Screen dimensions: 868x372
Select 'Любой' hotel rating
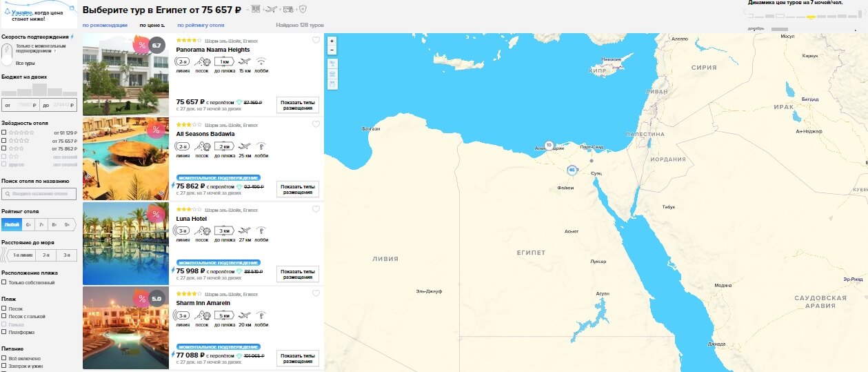tap(12, 224)
